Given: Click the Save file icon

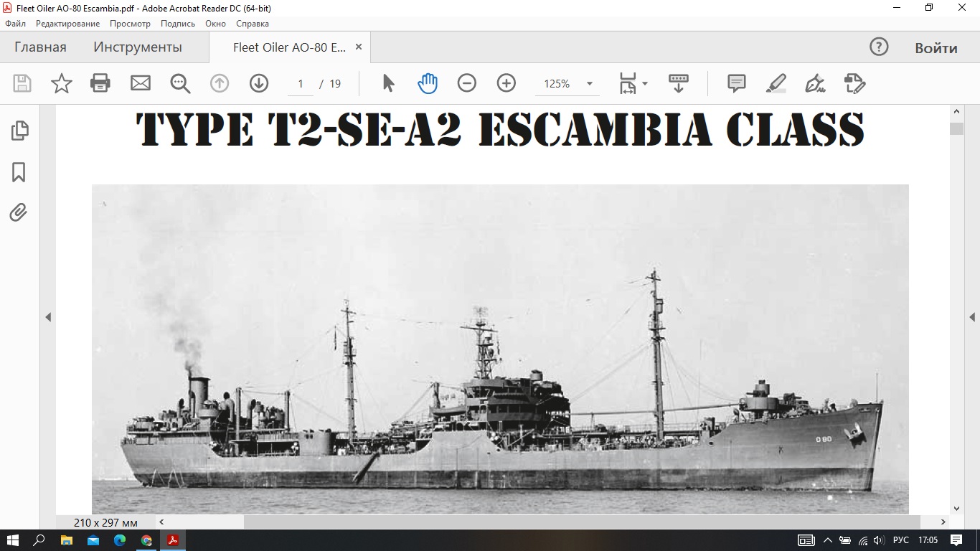Looking at the screenshot, I should [22, 83].
